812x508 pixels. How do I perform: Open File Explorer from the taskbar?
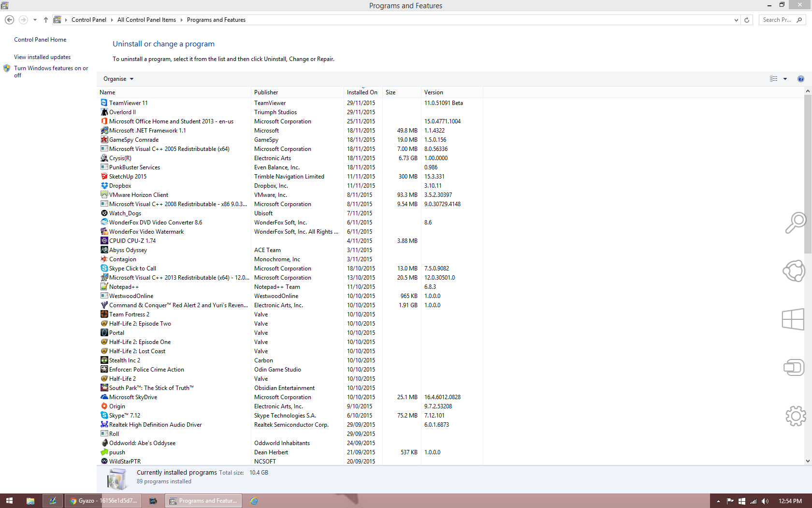(x=30, y=501)
